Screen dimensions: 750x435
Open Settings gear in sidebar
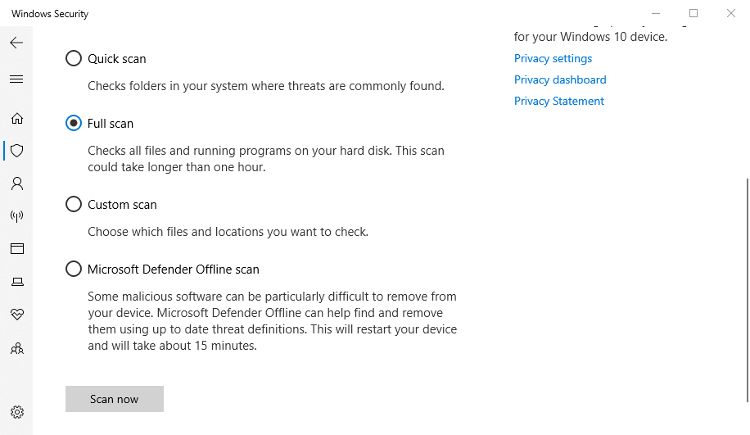[x=16, y=412]
